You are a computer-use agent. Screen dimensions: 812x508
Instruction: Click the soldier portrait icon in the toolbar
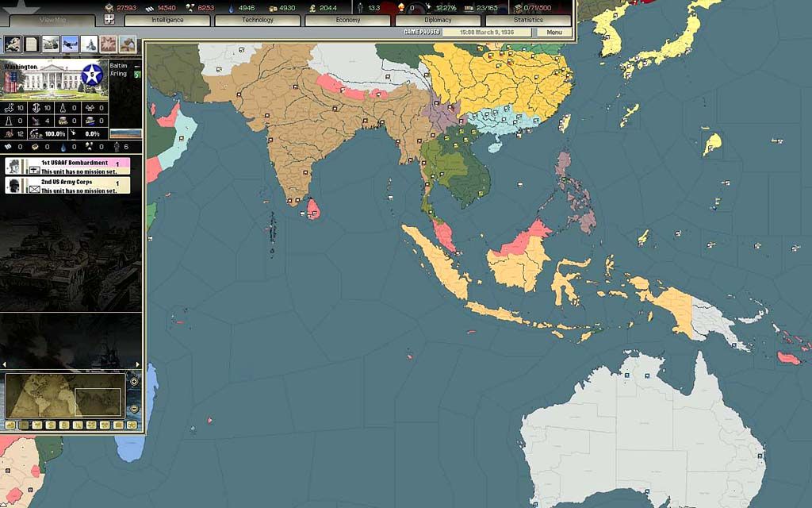pyautogui.click(x=128, y=44)
